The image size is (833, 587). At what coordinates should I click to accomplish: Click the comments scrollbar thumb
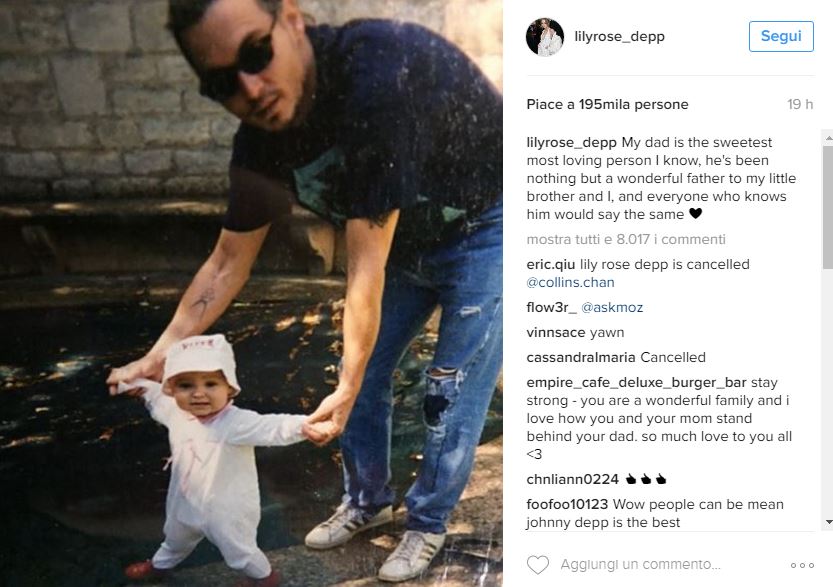[x=828, y=207]
